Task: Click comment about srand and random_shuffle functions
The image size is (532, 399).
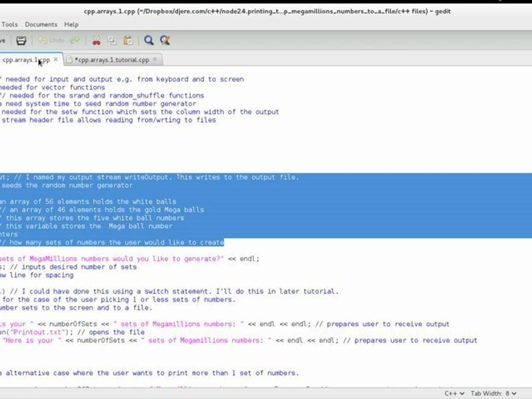Action: tap(102, 95)
